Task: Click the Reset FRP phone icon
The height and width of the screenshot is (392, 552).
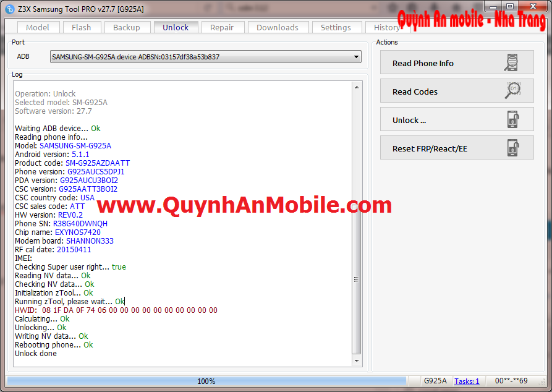Action: coord(513,148)
